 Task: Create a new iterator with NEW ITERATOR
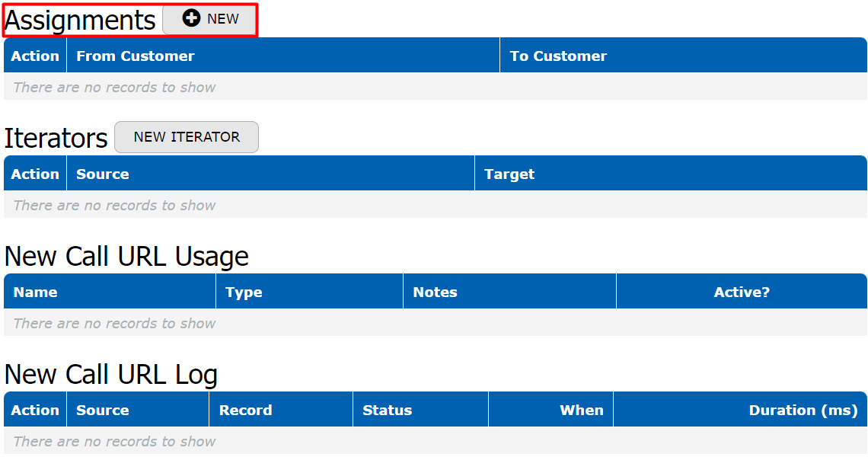[187, 137]
